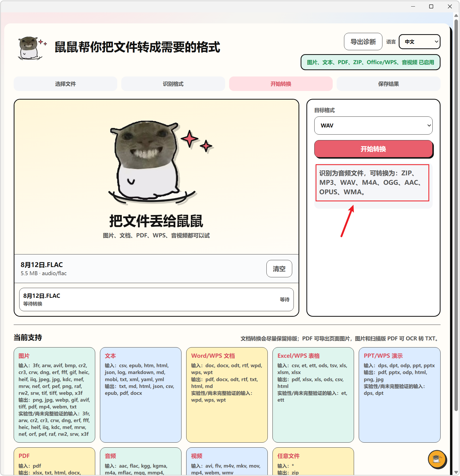This screenshot has height=476, width=460.
Task: Click the 文本 support card
Action: tap(141, 395)
